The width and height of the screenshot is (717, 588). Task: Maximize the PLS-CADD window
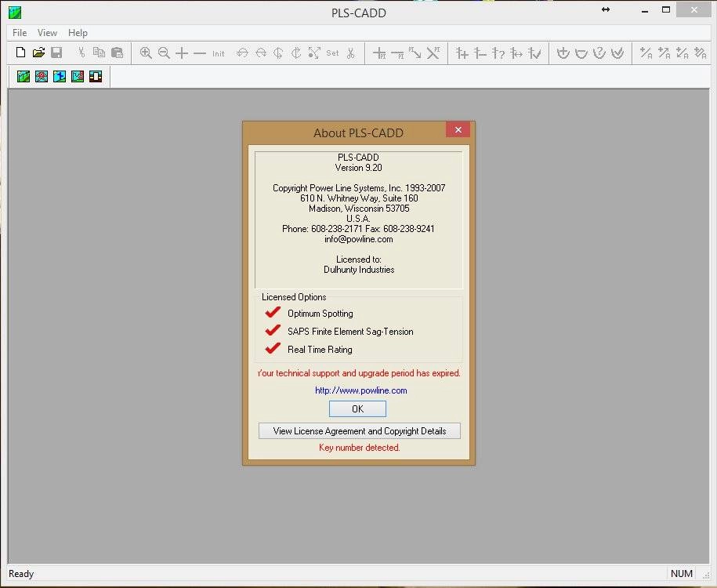point(666,9)
